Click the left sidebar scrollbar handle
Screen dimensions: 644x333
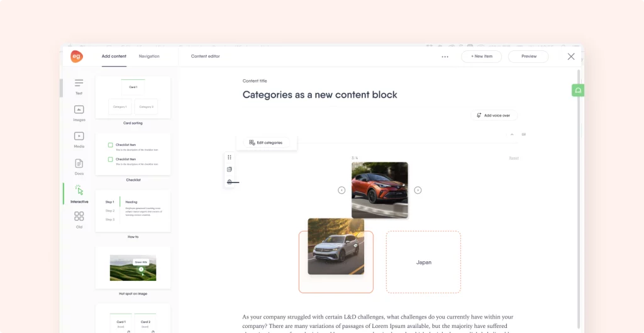pos(61,88)
